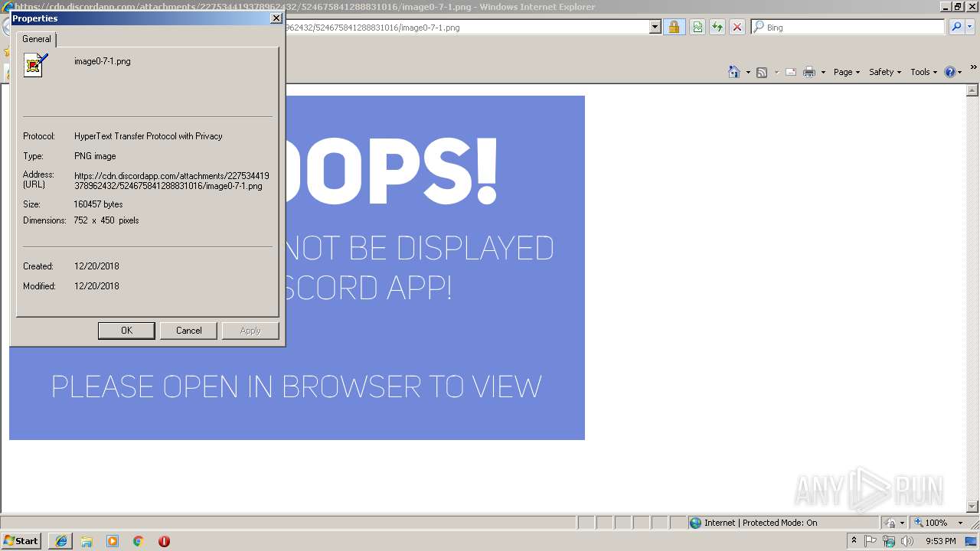Go to Home page icon
The height and width of the screenshot is (551, 980).
[734, 72]
